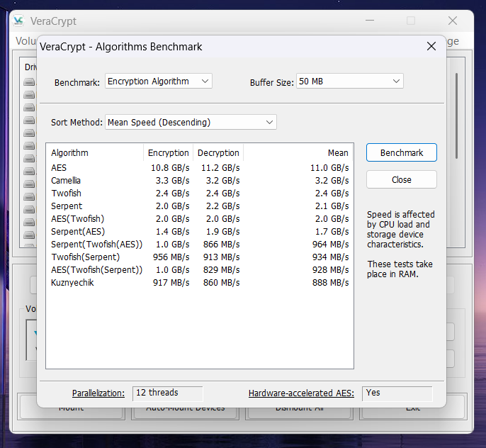Click the Algorithm column header
The width and height of the screenshot is (486, 448).
(x=95, y=153)
